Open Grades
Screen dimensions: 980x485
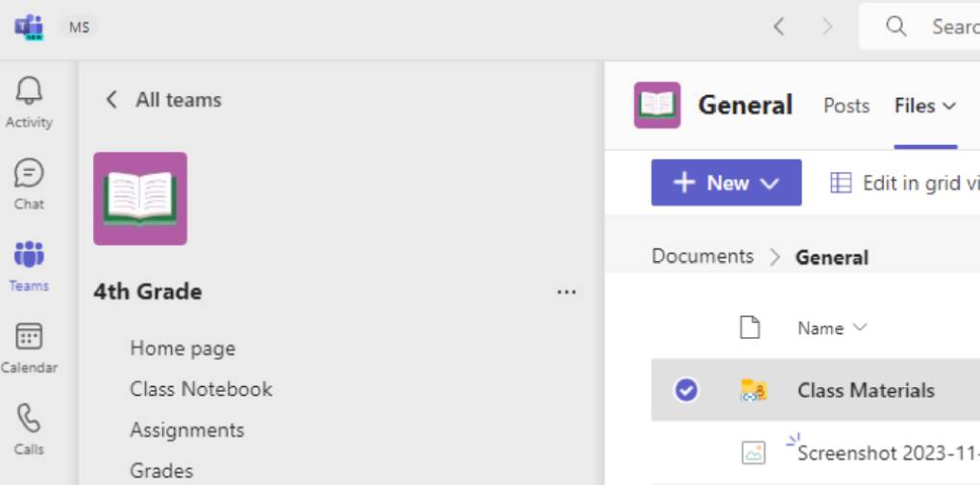click(x=161, y=471)
